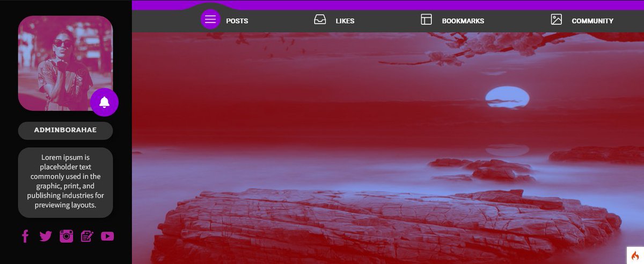This screenshot has width=644, height=264.
Task: Click the Lorem ipsum description box
Action: click(65, 182)
